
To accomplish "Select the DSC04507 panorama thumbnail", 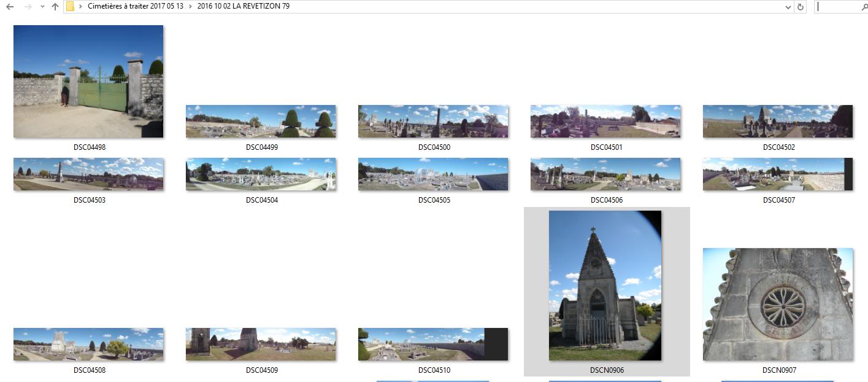I will (x=778, y=174).
